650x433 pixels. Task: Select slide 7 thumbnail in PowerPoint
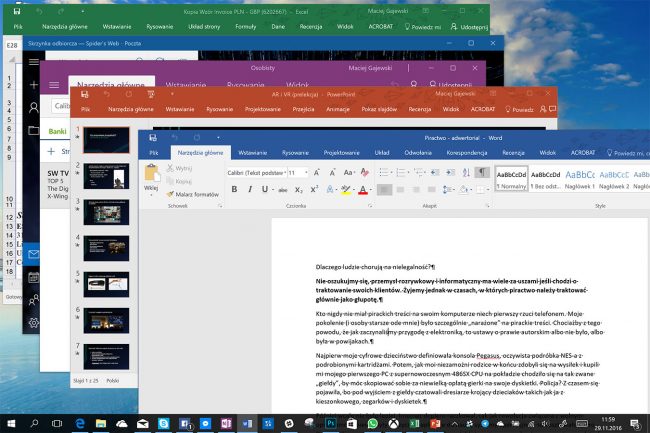click(106, 357)
